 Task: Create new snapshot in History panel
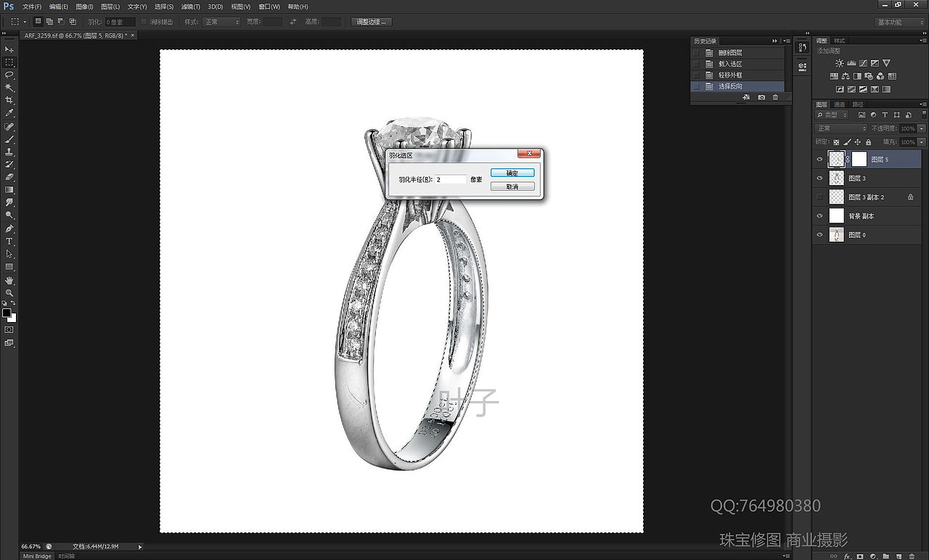click(761, 97)
